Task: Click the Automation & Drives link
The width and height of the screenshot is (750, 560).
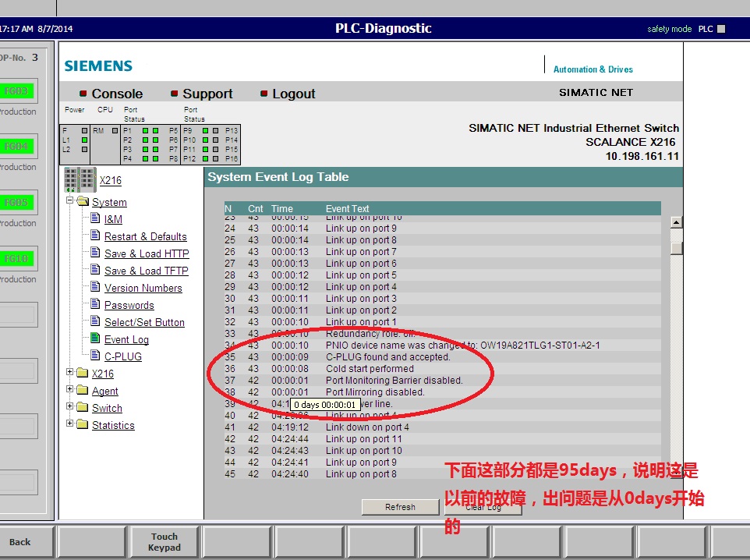Action: (593, 69)
